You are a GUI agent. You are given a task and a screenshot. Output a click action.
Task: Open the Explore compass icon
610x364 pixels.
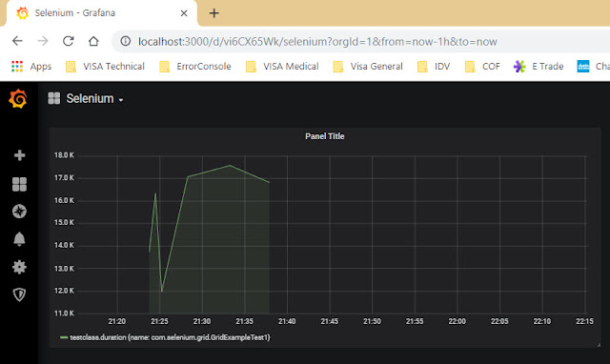click(19, 212)
